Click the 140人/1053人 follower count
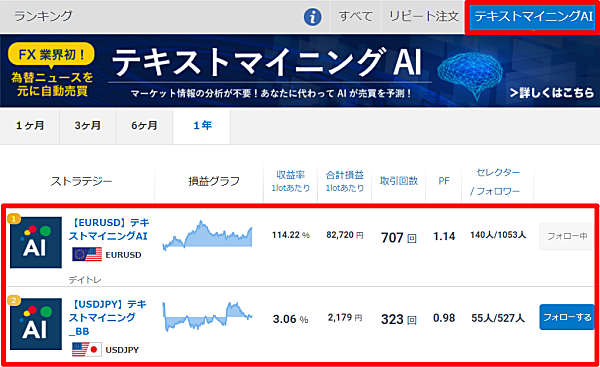Image resolution: width=600 pixels, height=367 pixels. (498, 235)
